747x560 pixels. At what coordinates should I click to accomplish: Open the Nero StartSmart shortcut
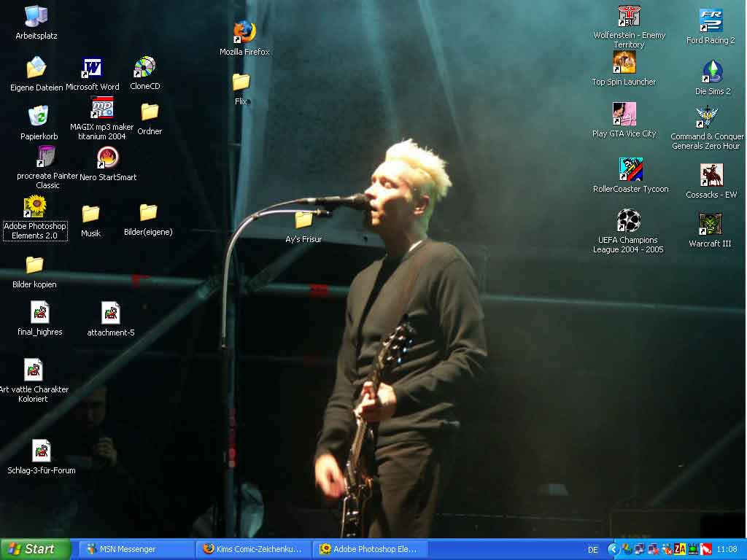click(x=108, y=158)
